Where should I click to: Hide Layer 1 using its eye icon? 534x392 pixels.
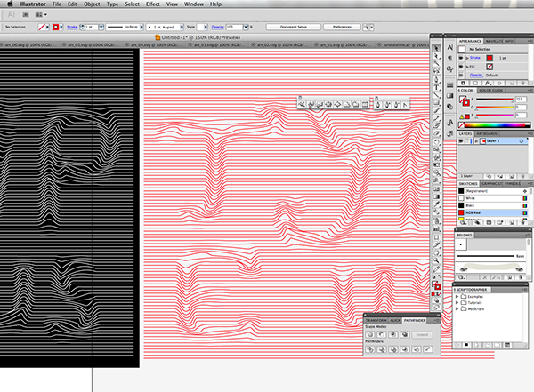point(461,140)
